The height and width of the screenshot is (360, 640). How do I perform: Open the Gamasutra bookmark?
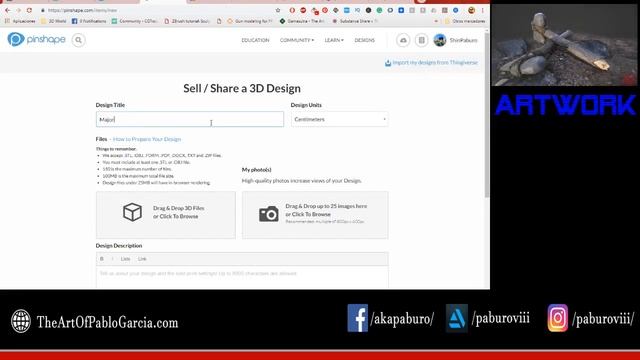[302, 21]
